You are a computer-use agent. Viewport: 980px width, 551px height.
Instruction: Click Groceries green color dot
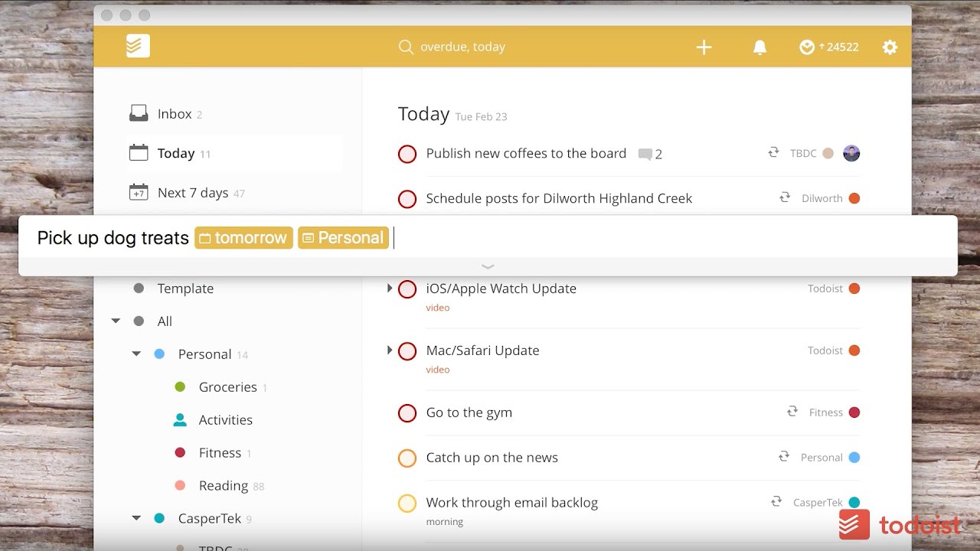(180, 387)
